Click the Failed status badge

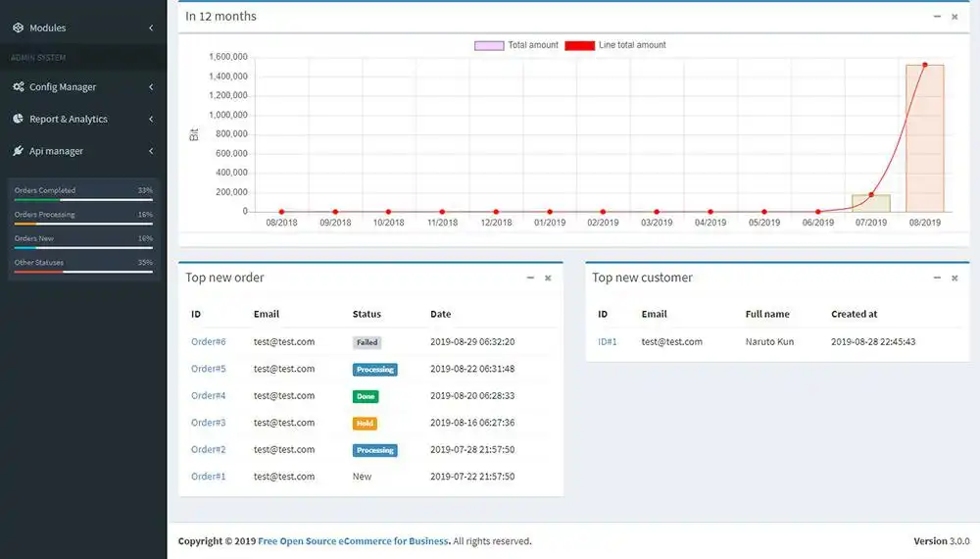point(367,342)
